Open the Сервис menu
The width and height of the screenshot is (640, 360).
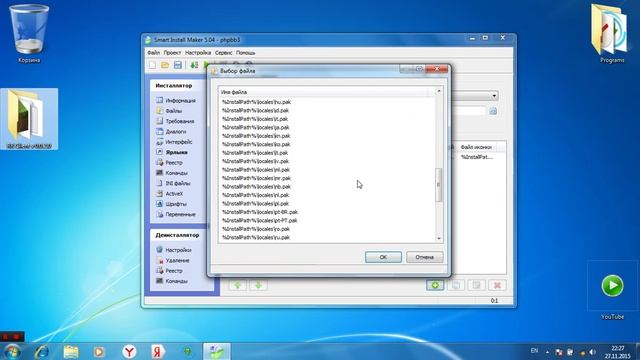pyautogui.click(x=223, y=53)
